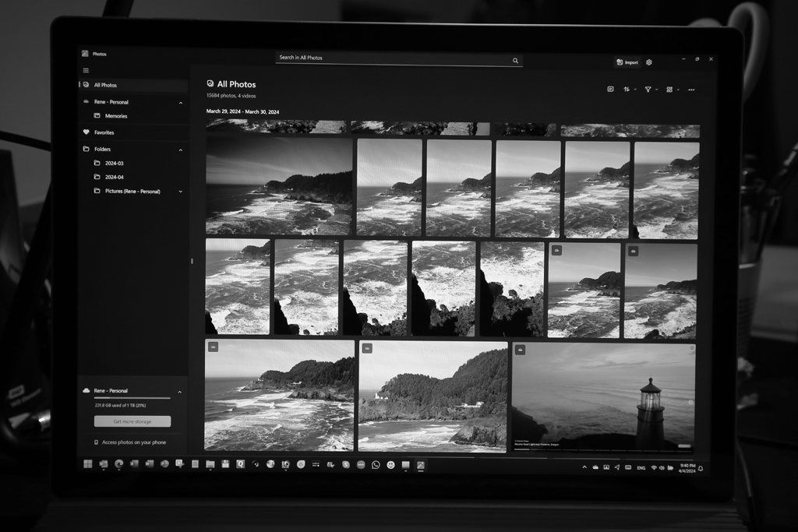Viewport: 798px width, 532px height.
Task: Click the search magnifier icon
Action: pos(516,61)
